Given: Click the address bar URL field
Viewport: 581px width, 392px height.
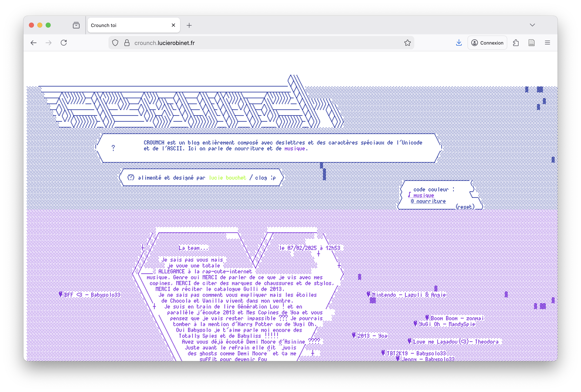Looking at the screenshot, I should (250, 43).
